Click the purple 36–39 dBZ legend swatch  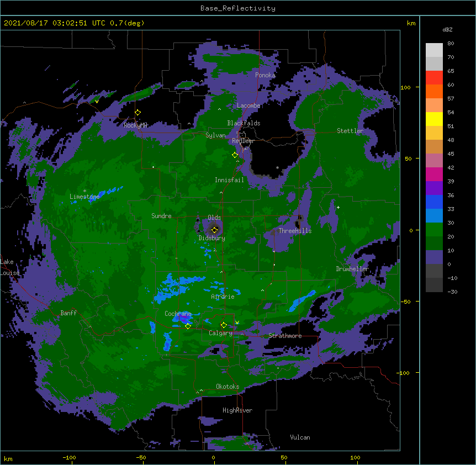point(434,188)
